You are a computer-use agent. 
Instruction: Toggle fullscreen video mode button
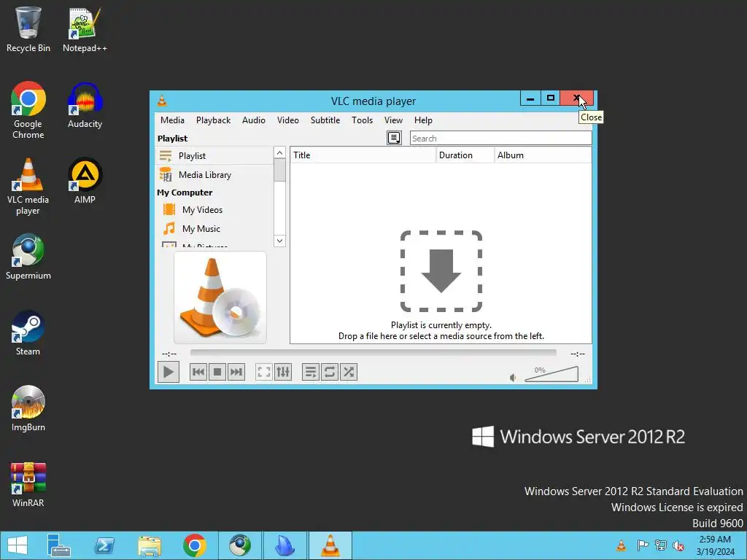[263, 372]
